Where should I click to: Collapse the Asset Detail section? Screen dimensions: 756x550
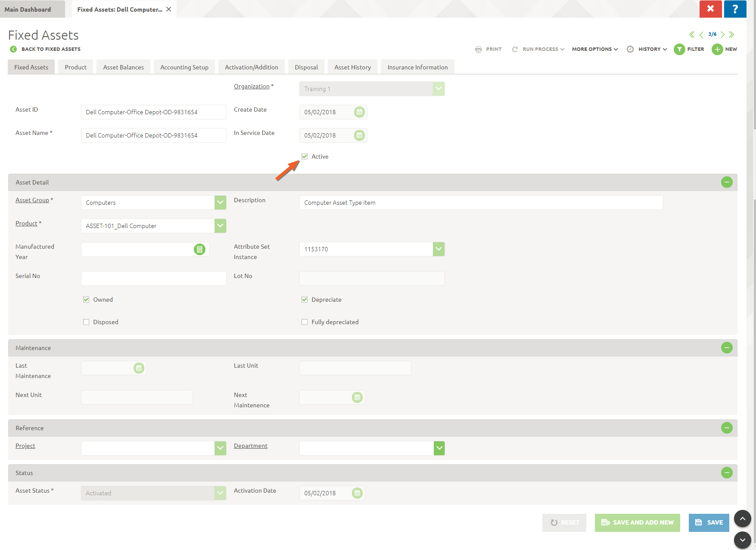[x=727, y=182]
